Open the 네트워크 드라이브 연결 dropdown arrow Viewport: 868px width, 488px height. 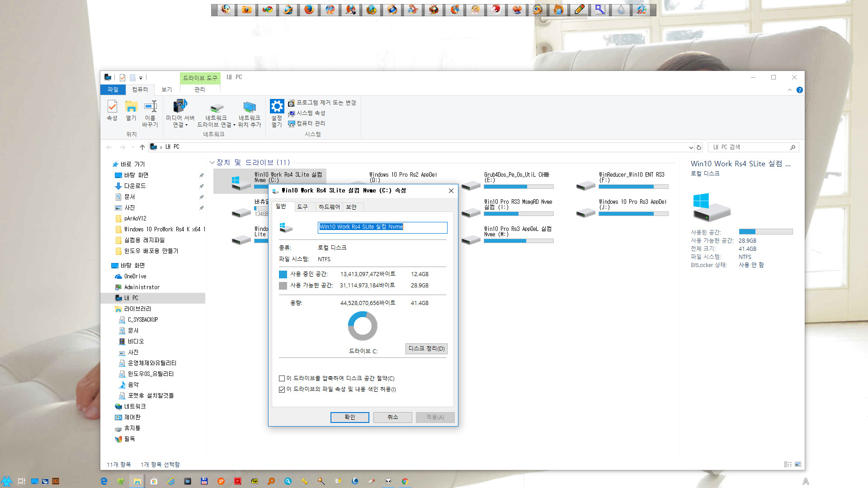[x=234, y=125]
